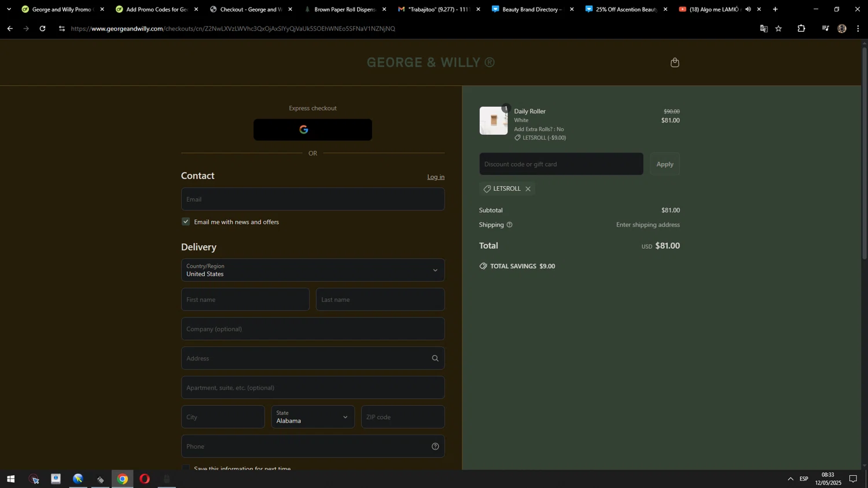Focus the Email input field
Screen dimensions: 868x488
point(312,199)
